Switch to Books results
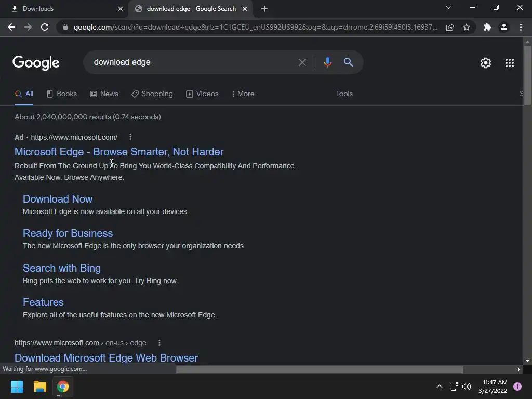This screenshot has height=399, width=532. pos(62,94)
